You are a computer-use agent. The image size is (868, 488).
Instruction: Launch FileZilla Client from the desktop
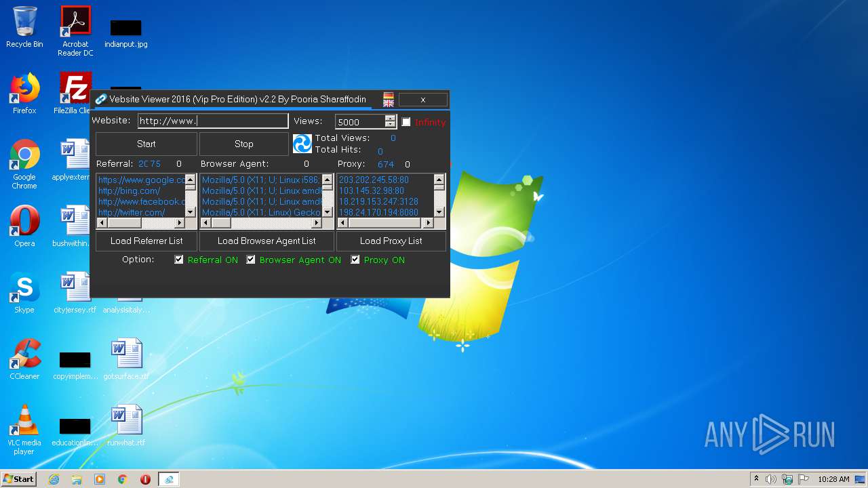[75, 93]
